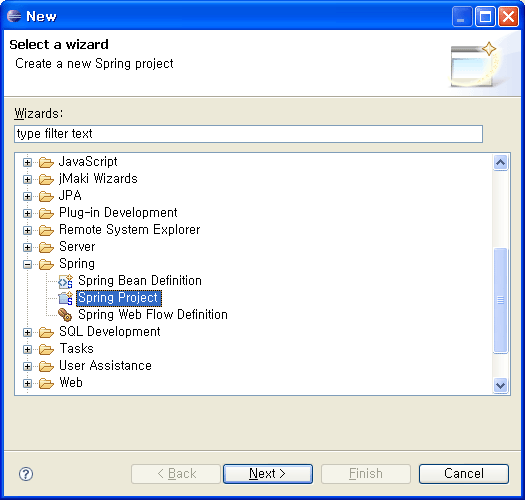Expand the JavaScript category
This screenshot has width=525, height=500.
tap(27, 162)
